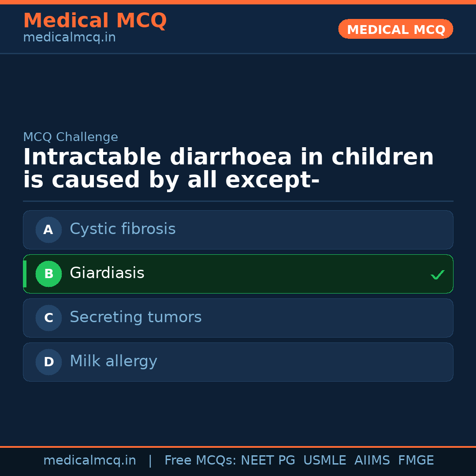
Task: Select the "Cystic fibrosis" answer text
Action: point(123,229)
